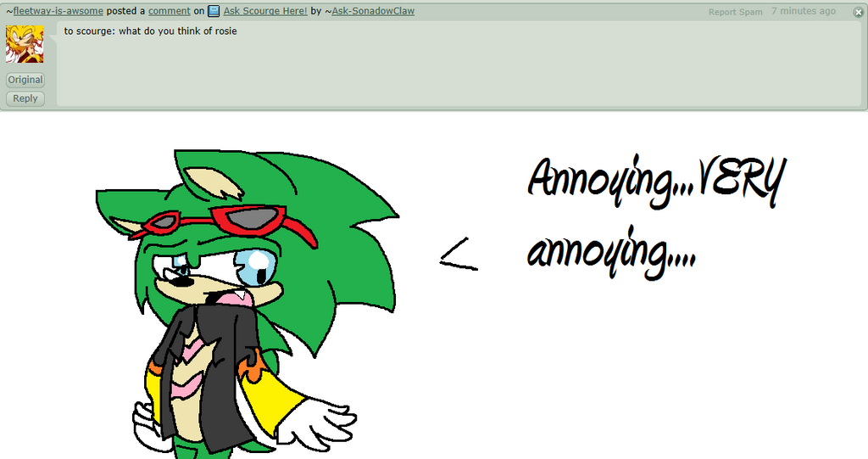Click the Reply button
Screen dimensions: 868x459
[25, 98]
